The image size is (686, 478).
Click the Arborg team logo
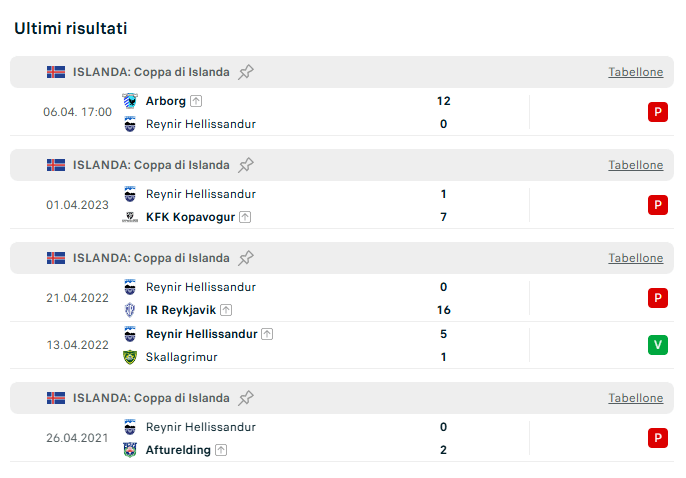(129, 101)
